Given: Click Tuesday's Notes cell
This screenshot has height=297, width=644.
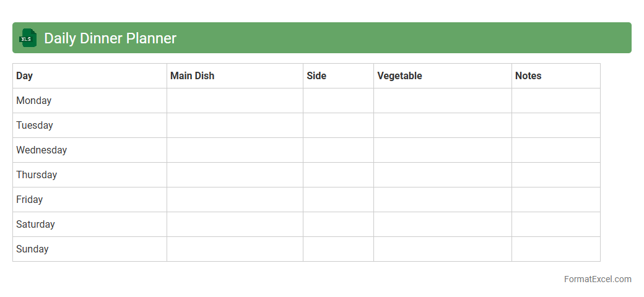Looking at the screenshot, I should 555,125.
